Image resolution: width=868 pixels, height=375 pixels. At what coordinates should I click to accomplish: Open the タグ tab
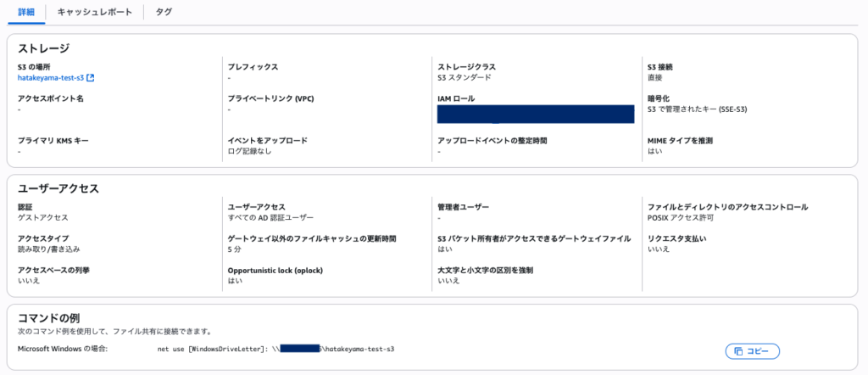pyautogui.click(x=164, y=12)
